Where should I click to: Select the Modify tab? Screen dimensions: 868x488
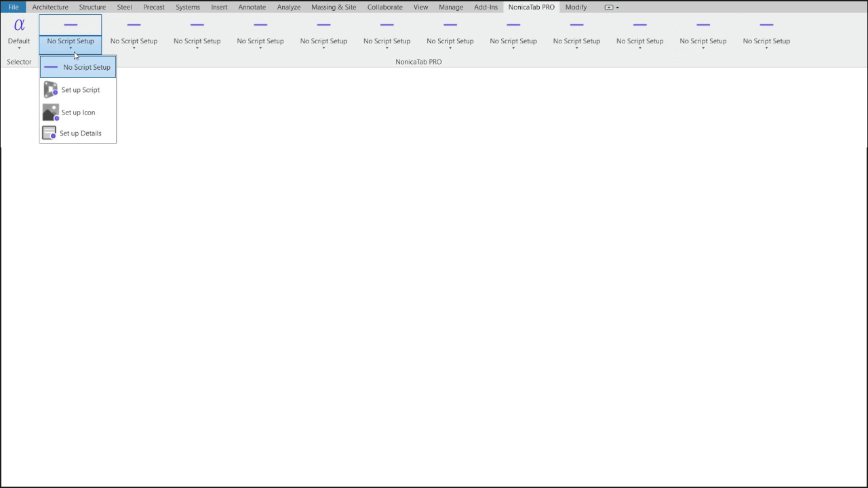(x=576, y=7)
